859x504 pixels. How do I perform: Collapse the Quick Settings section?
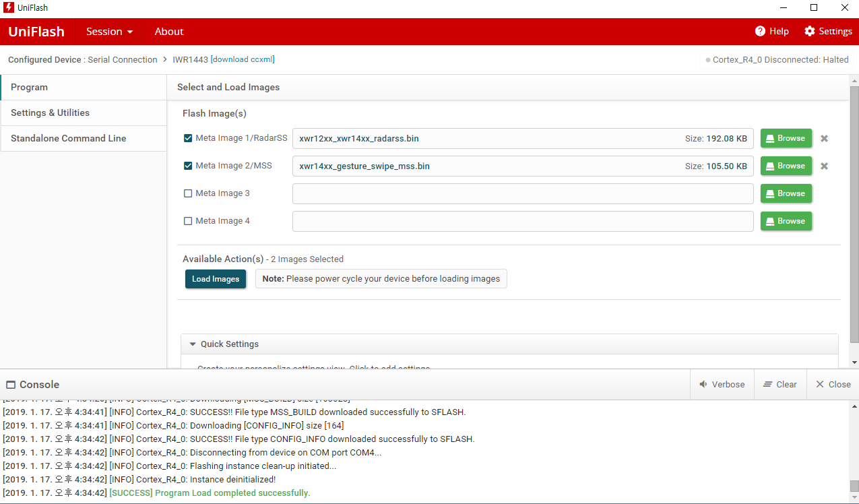(x=193, y=344)
